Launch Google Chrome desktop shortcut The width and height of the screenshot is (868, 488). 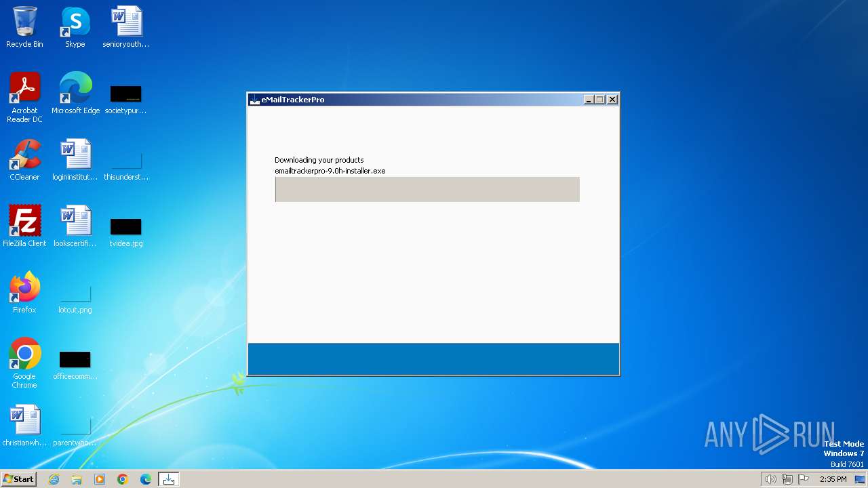[x=24, y=363]
